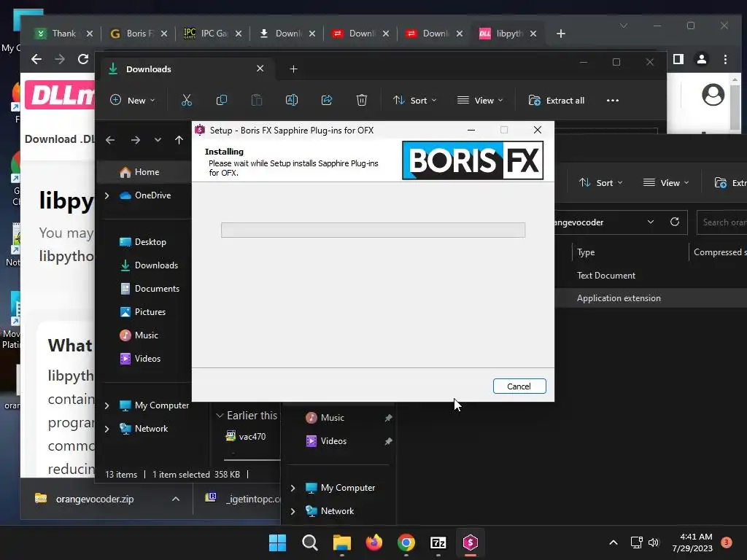The width and height of the screenshot is (747, 560).
Task: Select Documents in sidebar
Action: tap(150, 289)
